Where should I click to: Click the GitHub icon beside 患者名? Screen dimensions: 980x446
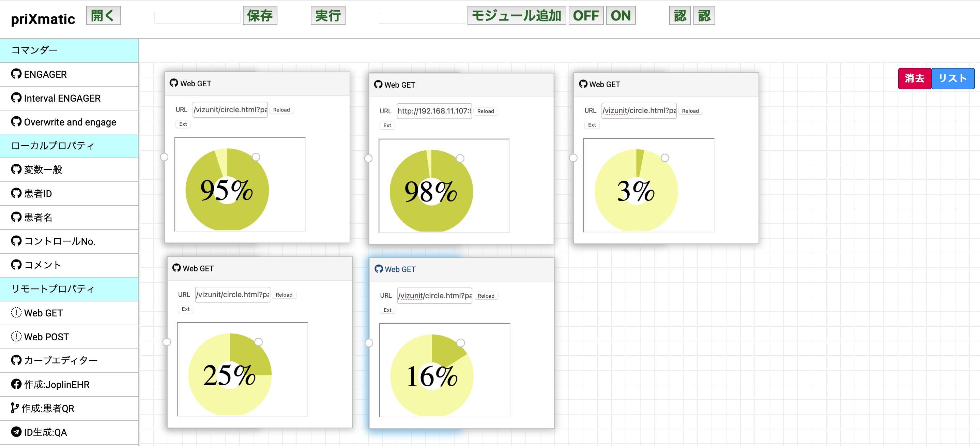tap(16, 217)
